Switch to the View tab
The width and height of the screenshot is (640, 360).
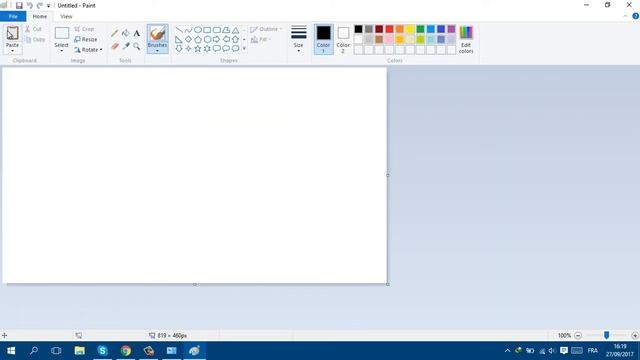[x=66, y=16]
